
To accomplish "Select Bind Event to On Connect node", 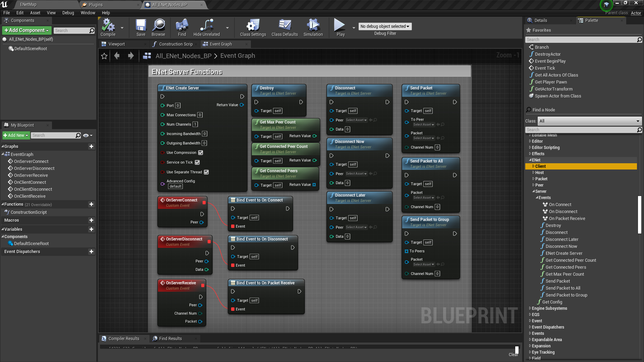I will pyautogui.click(x=260, y=200).
